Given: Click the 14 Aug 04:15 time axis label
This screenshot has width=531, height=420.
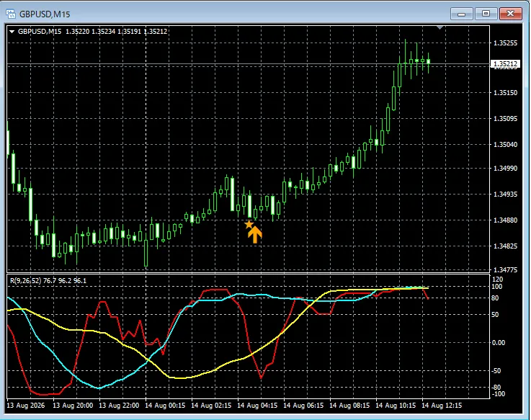Looking at the screenshot, I should 257,406.
